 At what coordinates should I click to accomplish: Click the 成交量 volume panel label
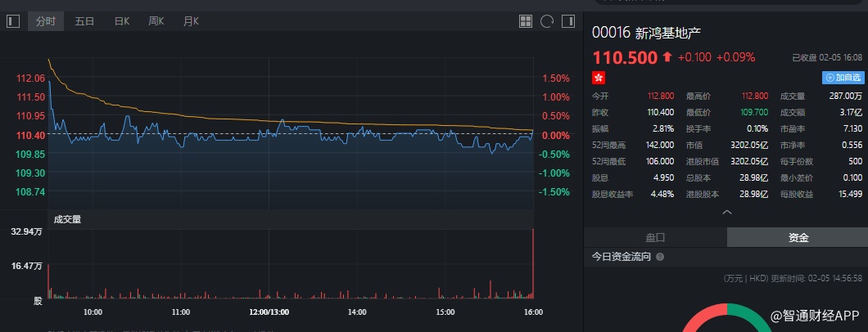(x=67, y=219)
